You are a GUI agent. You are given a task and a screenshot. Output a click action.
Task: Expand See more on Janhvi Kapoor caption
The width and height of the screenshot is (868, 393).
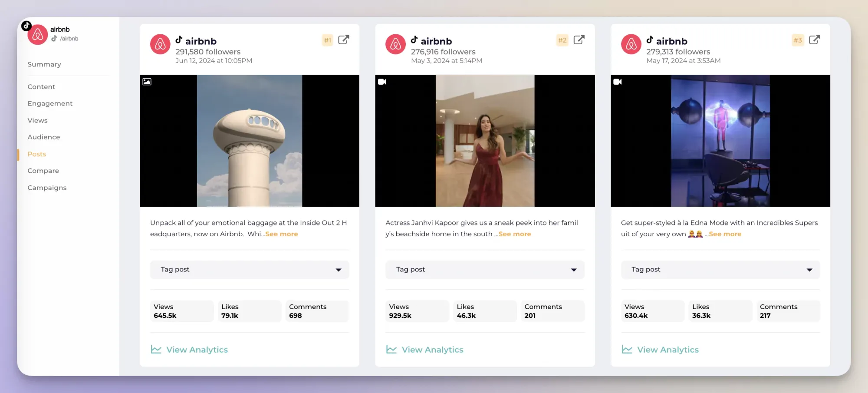tap(515, 234)
